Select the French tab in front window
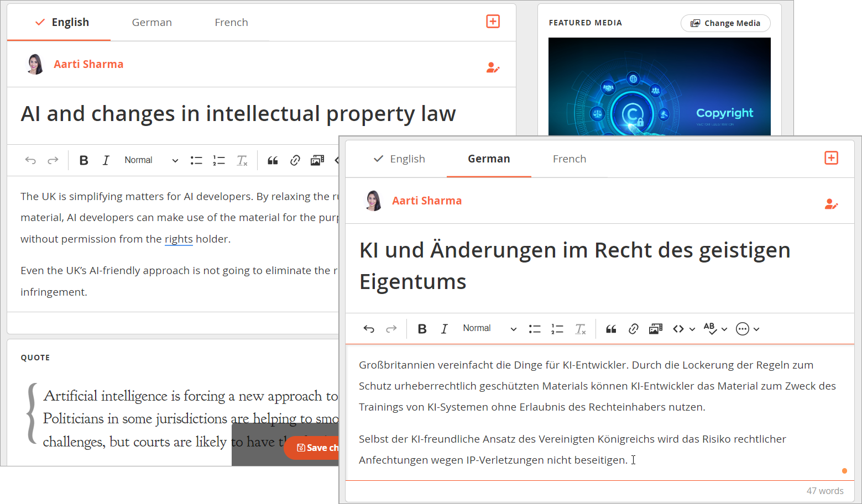 tap(570, 159)
